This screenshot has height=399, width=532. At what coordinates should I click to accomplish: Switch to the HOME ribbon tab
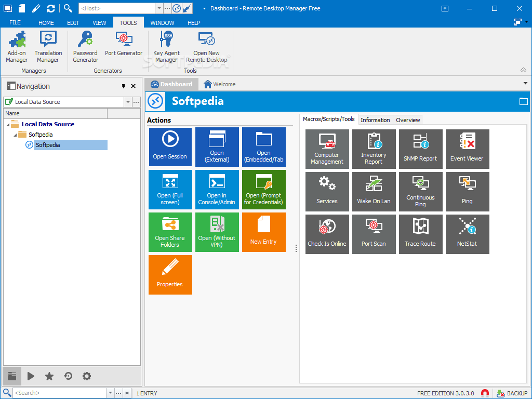[x=46, y=23]
